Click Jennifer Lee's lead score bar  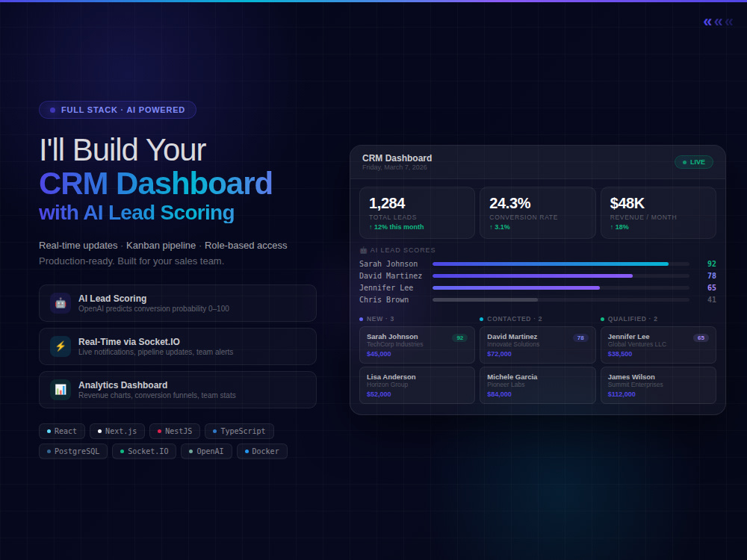click(x=561, y=287)
